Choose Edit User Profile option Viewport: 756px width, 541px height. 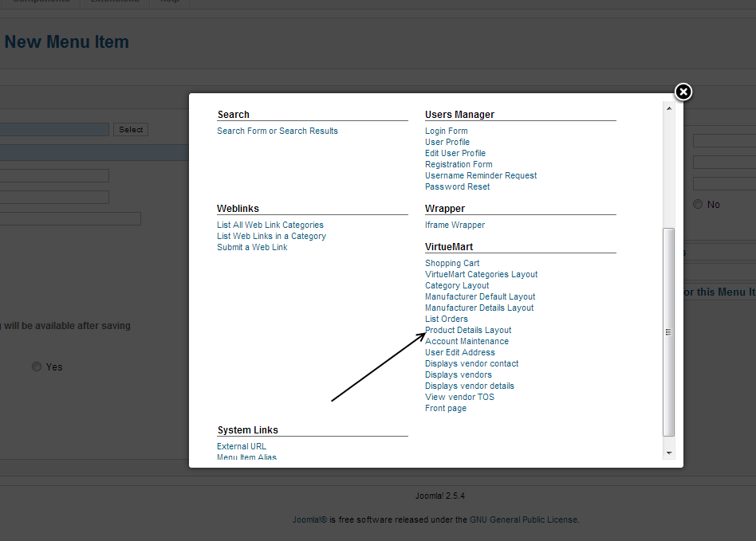[455, 153]
